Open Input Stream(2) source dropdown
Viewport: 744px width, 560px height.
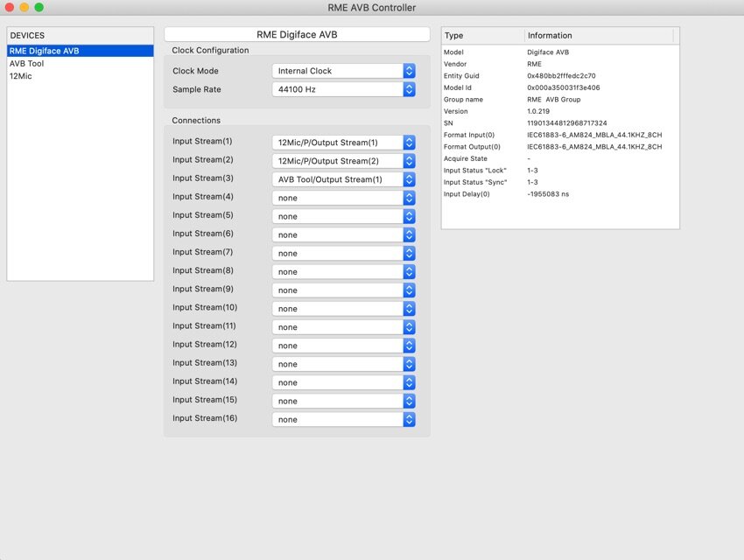pos(343,161)
